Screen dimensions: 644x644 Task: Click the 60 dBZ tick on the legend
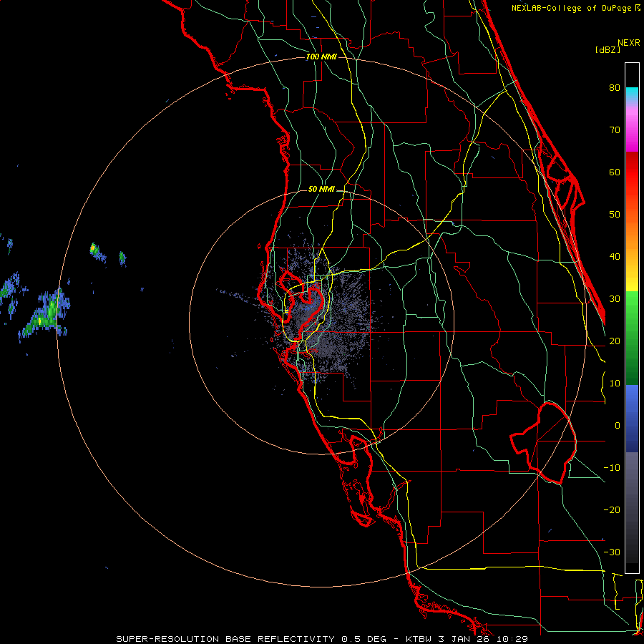615,172
